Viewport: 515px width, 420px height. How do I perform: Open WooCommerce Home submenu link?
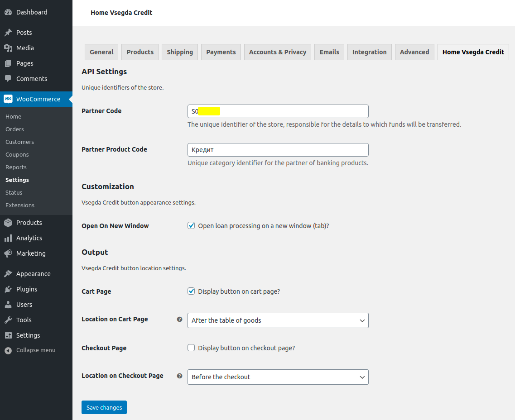(13, 116)
